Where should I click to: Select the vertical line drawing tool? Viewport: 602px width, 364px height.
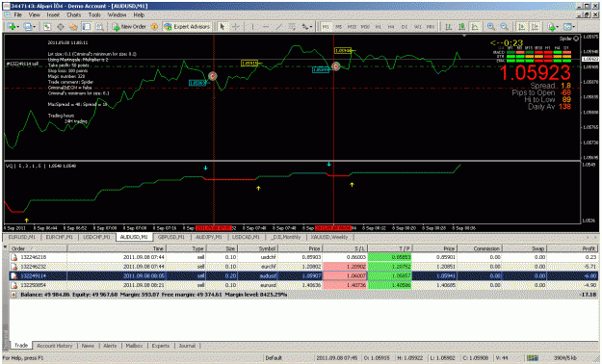tap(252, 27)
